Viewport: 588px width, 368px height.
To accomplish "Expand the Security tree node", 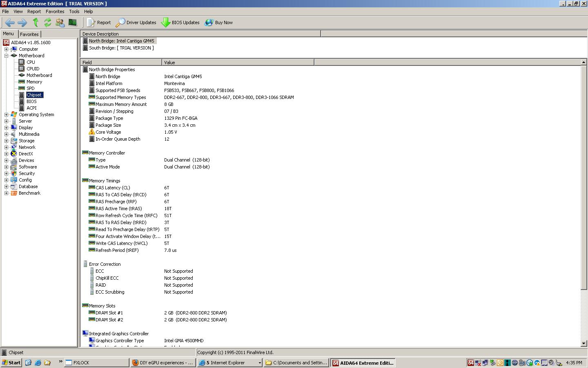I will [6, 173].
